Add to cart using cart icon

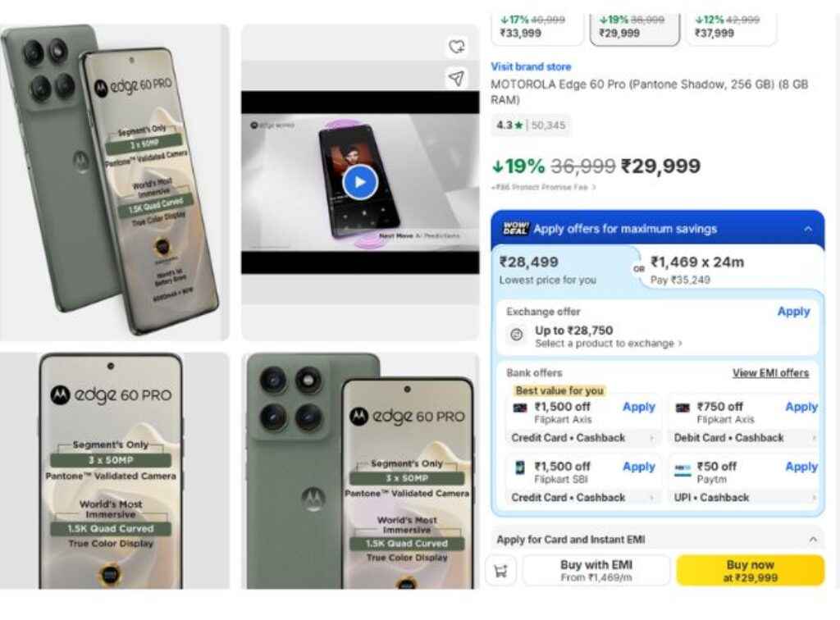coord(501,571)
